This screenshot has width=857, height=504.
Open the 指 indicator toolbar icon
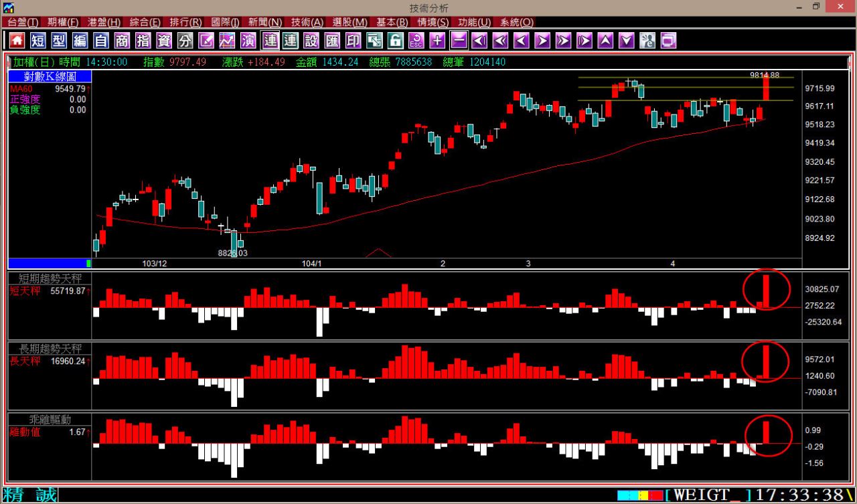pos(143,41)
